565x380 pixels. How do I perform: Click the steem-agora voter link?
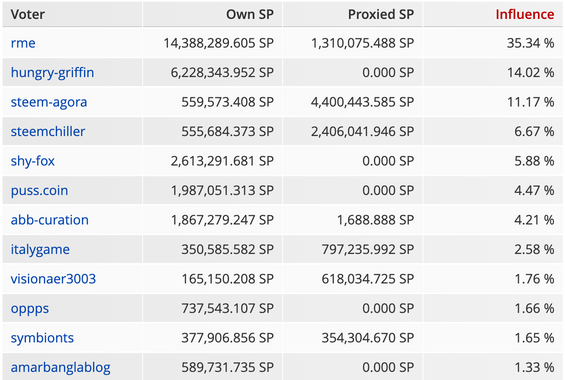(49, 102)
